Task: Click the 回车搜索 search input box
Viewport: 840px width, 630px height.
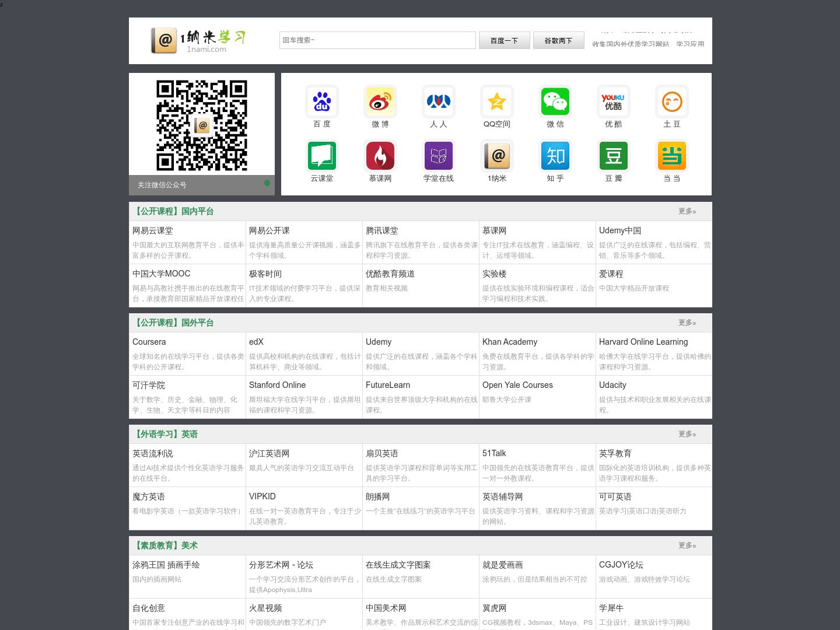Action: point(377,40)
